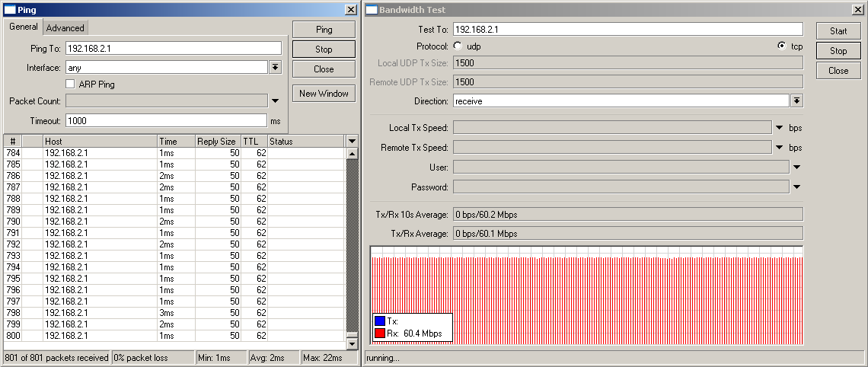Viewport: 868px width, 367px height.
Task: Close the Ping window with X
Action: coord(350,9)
